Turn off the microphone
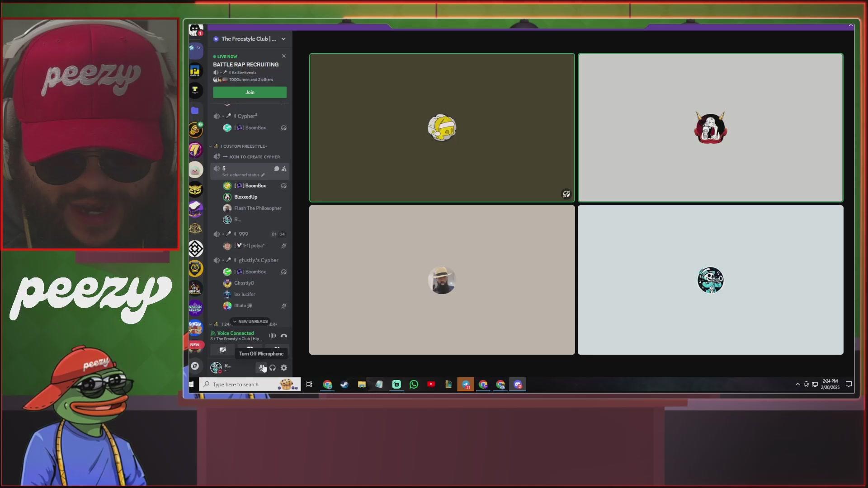Image resolution: width=868 pixels, height=488 pixels. pyautogui.click(x=262, y=368)
